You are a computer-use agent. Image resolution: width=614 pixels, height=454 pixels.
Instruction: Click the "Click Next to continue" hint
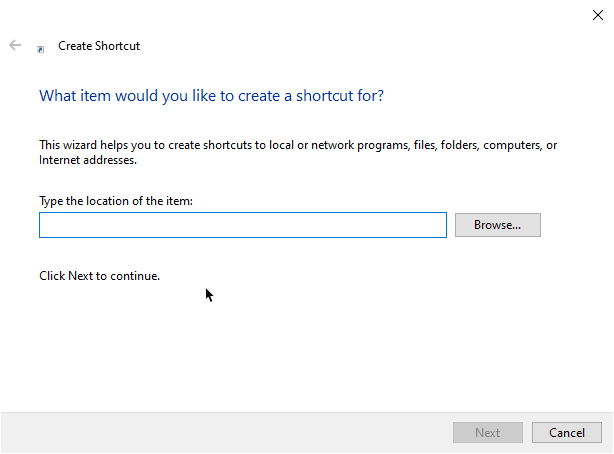99,275
